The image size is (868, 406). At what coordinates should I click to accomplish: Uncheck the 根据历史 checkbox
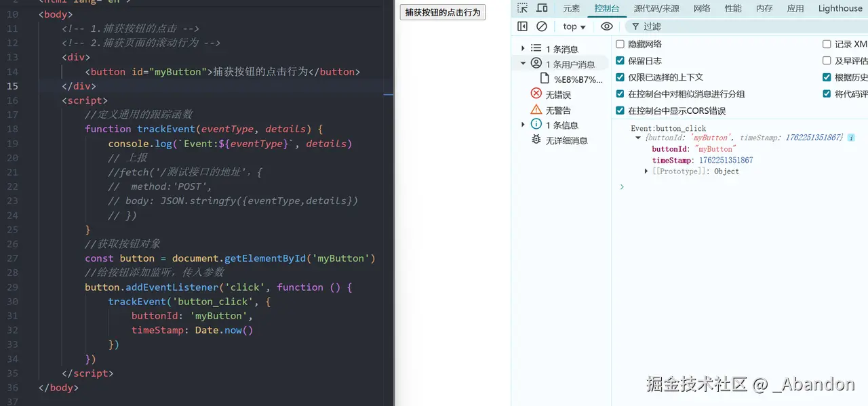[827, 77]
